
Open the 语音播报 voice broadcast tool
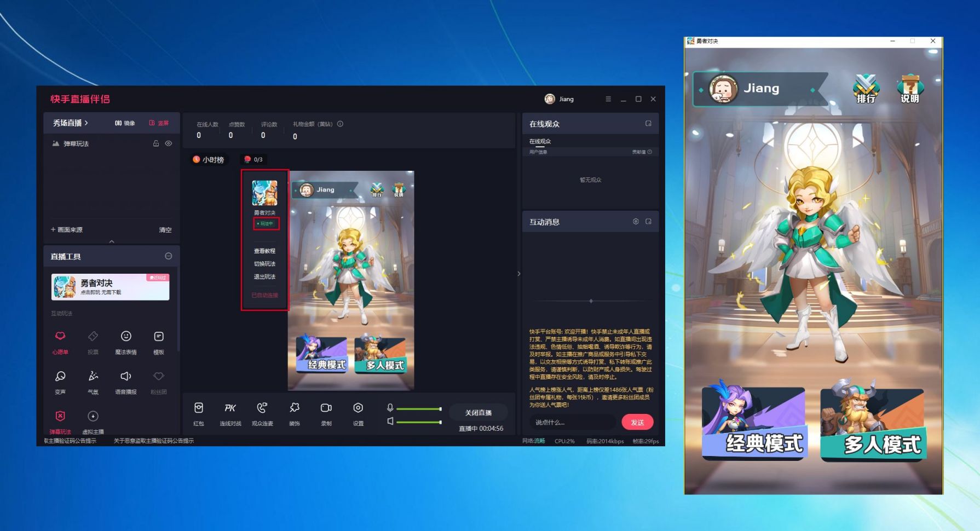coord(126,382)
